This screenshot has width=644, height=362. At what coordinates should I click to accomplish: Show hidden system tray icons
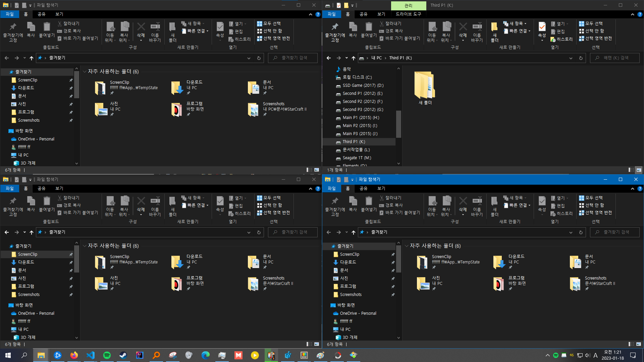click(x=548, y=355)
